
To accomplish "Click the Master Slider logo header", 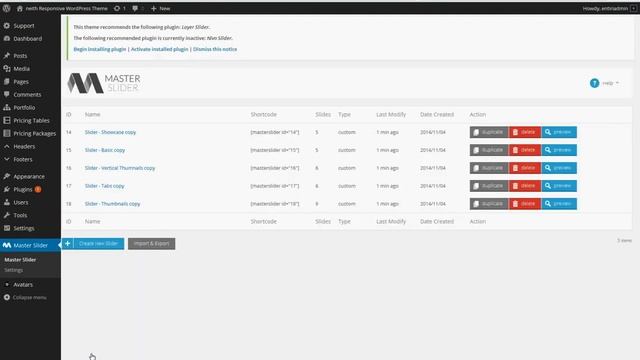I will tap(104, 83).
